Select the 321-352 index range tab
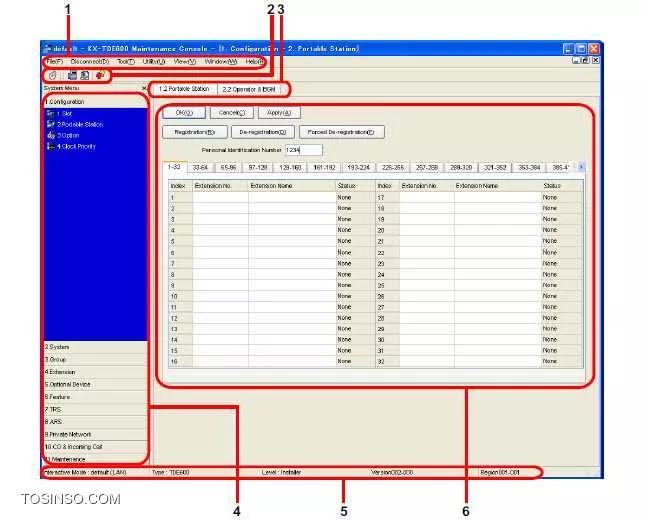 (495, 167)
